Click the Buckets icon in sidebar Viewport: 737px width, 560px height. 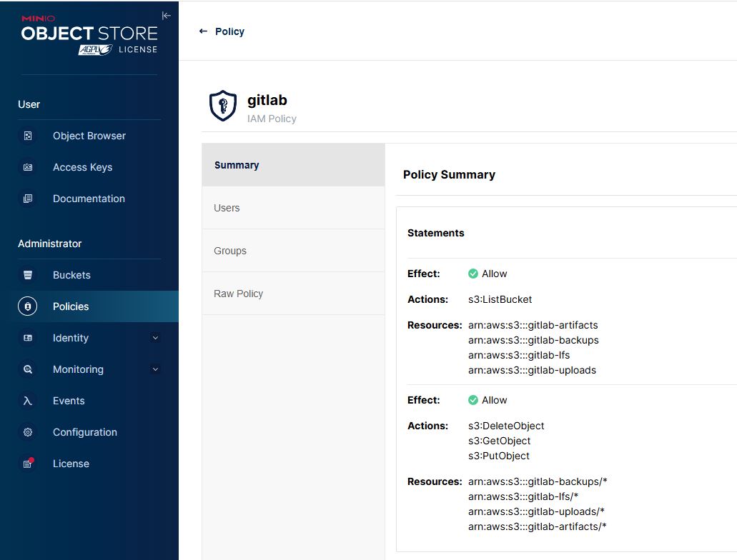point(28,275)
